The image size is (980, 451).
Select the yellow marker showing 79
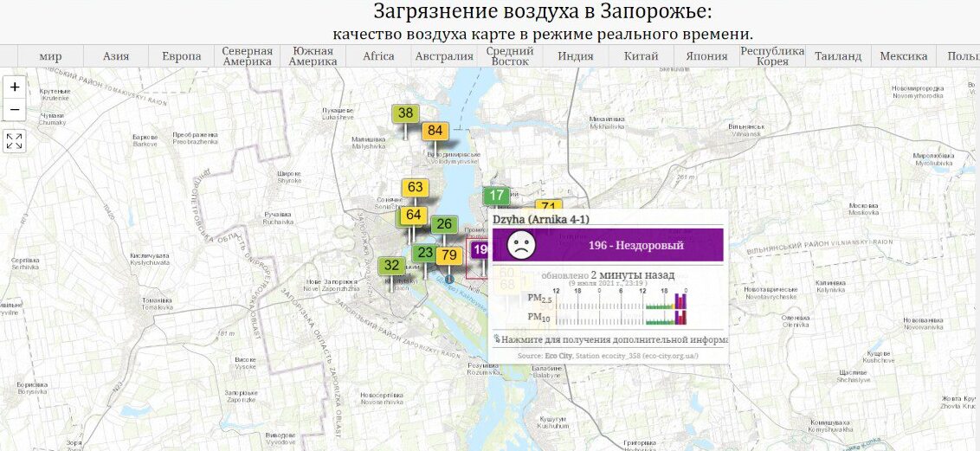[448, 255]
